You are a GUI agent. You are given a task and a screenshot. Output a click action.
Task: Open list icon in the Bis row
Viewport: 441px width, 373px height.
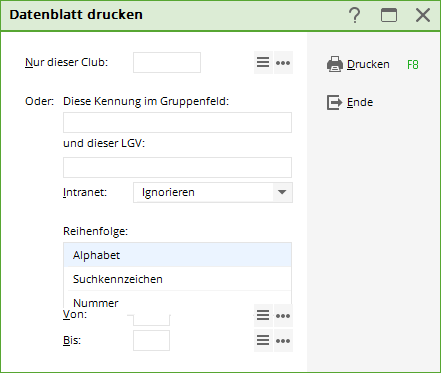[x=263, y=340]
